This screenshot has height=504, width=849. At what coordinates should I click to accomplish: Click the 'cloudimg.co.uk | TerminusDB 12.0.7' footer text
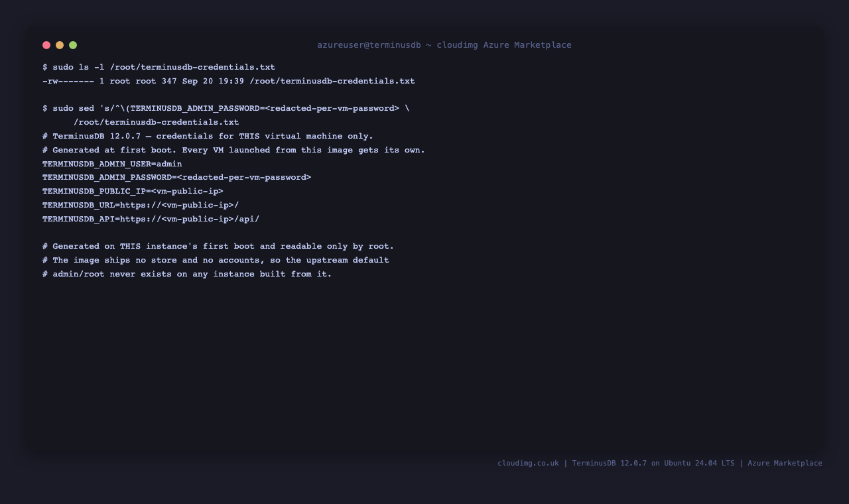click(x=660, y=464)
